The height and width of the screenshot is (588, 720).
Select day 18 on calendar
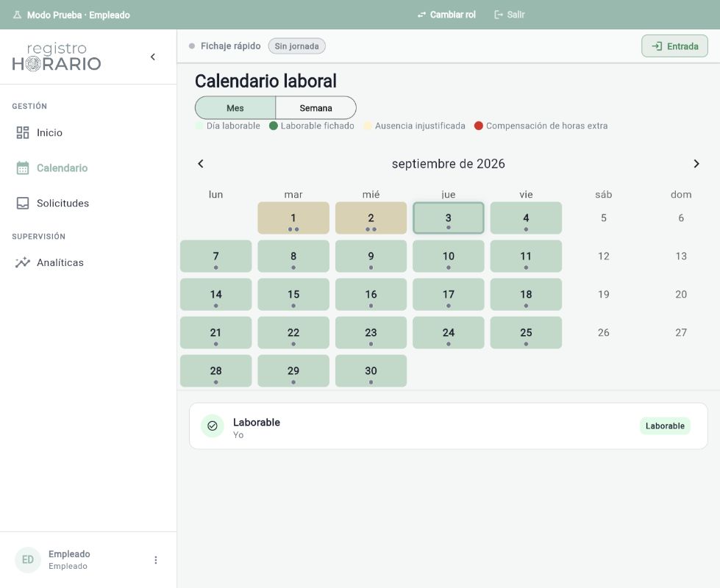pyautogui.click(x=527, y=294)
